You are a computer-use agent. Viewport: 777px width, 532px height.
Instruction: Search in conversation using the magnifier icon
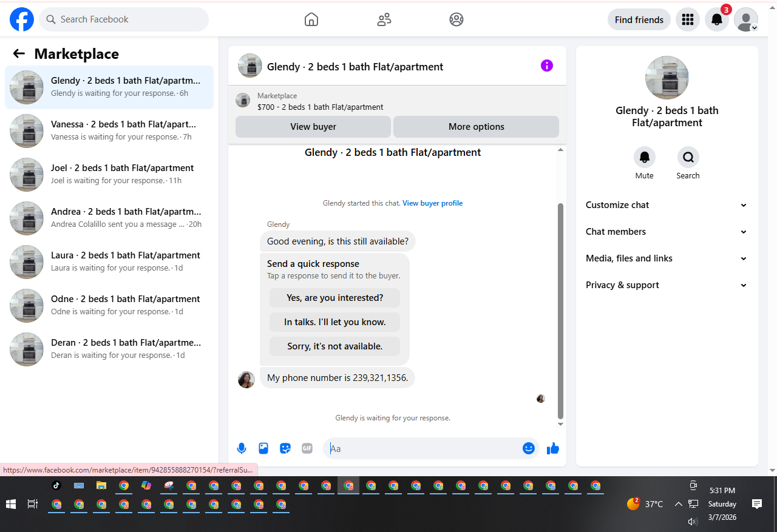[x=688, y=157]
